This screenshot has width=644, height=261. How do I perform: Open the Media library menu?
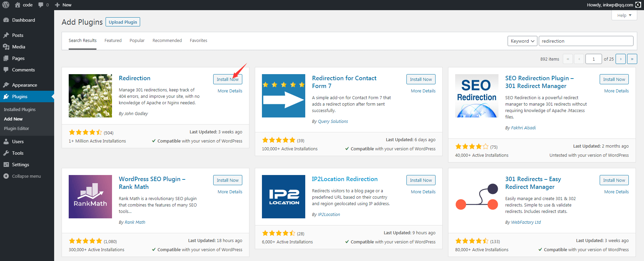(x=19, y=47)
